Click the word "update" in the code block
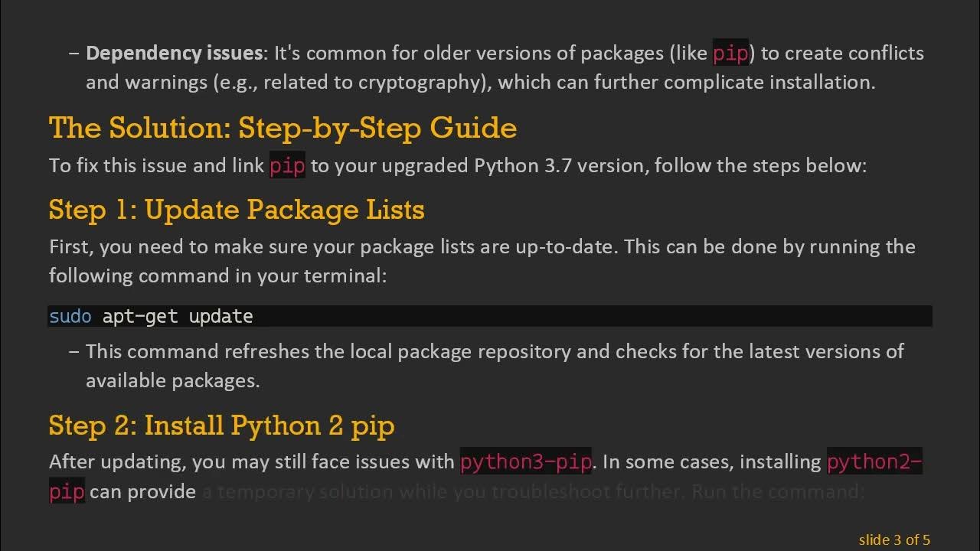 tap(220, 317)
